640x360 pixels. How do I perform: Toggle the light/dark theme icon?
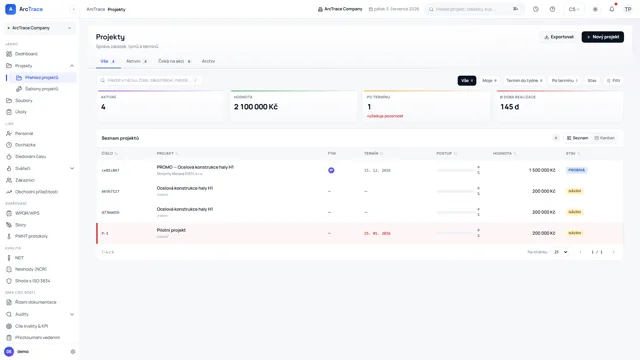tap(595, 9)
